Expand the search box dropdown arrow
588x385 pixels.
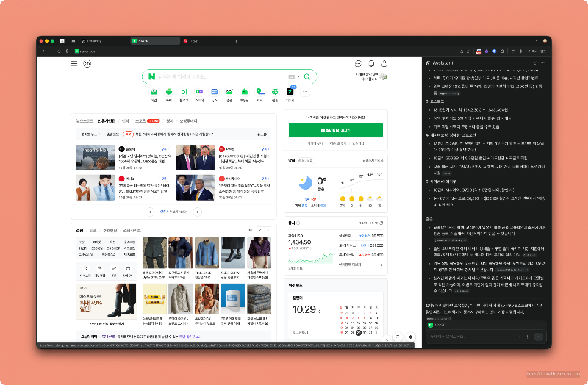299,77
